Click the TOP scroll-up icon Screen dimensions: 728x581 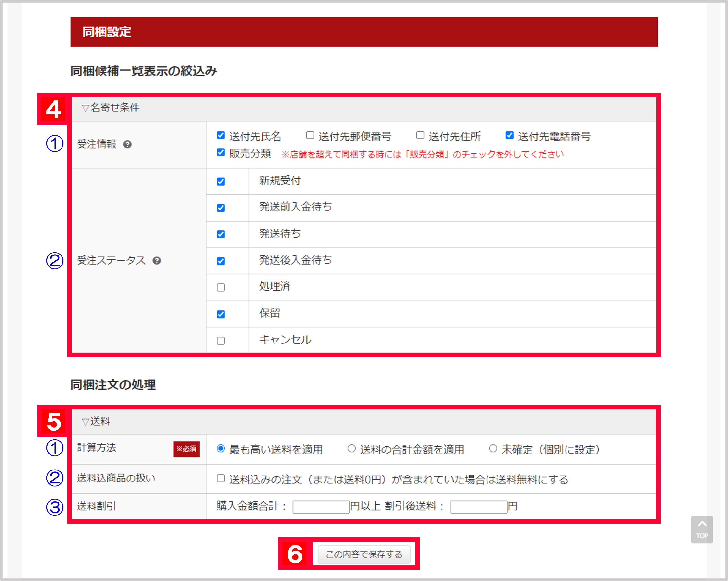pos(702,529)
